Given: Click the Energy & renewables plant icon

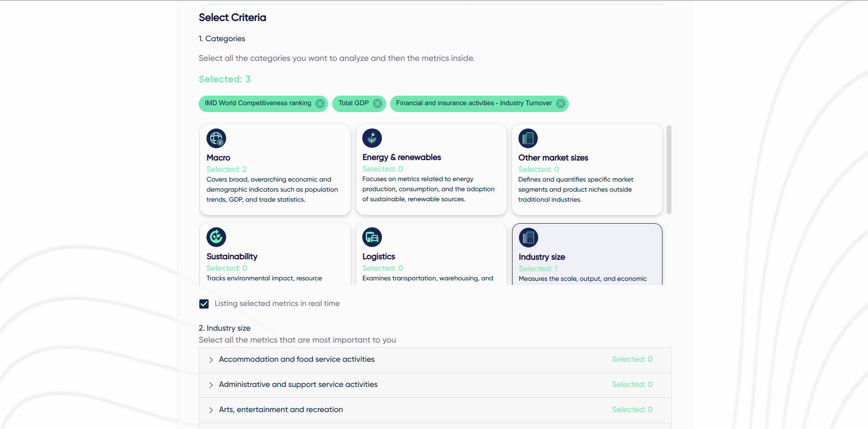Looking at the screenshot, I should click(372, 138).
